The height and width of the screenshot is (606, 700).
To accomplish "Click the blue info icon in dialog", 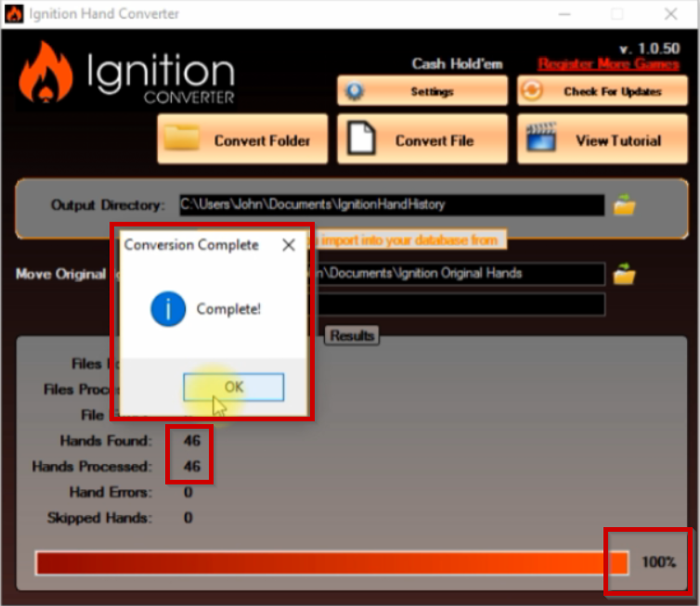I will point(168,309).
